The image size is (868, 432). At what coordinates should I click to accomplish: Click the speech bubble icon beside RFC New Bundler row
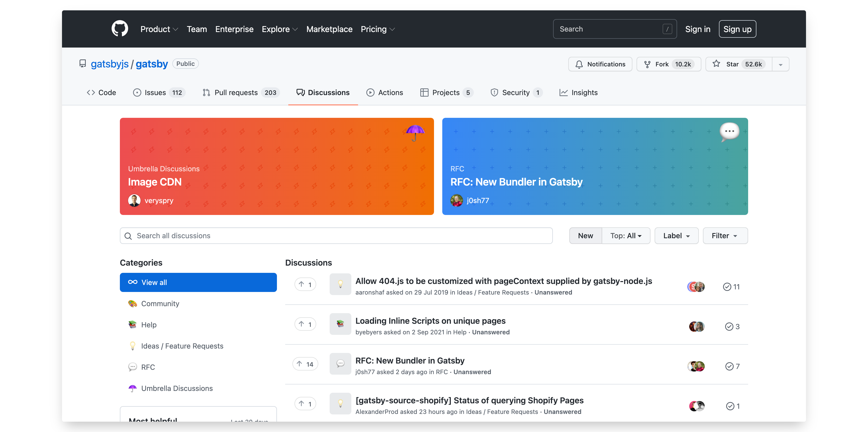pos(340,364)
